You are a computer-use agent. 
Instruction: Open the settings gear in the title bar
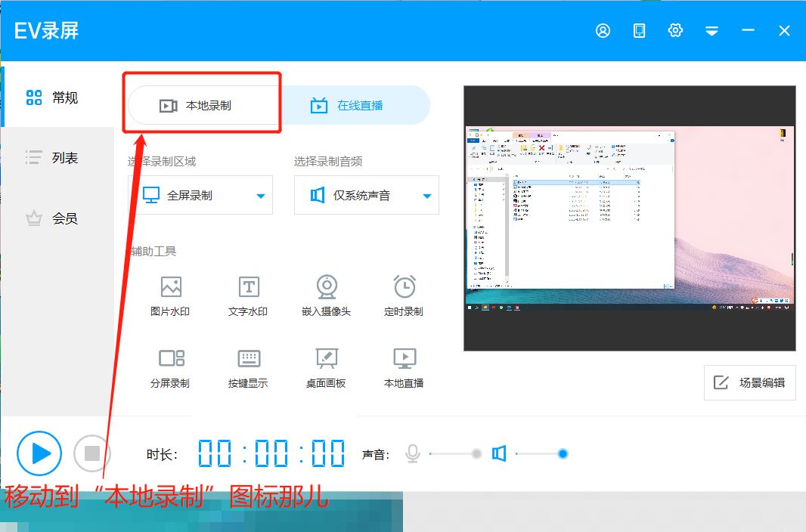[675, 30]
